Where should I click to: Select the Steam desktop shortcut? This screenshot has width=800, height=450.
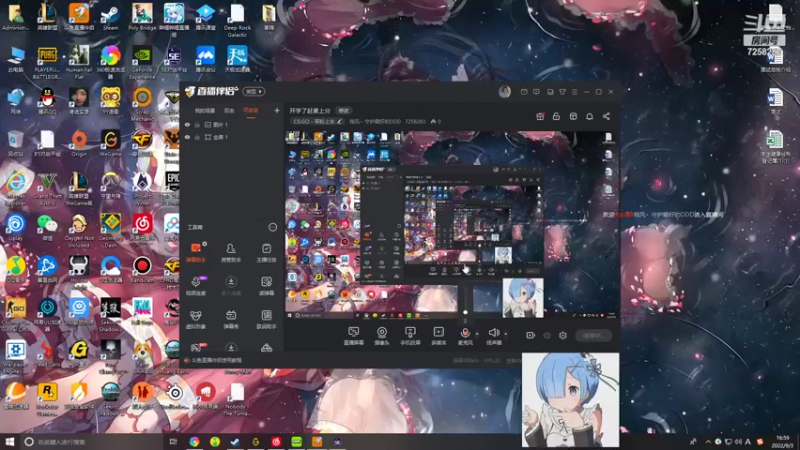(110, 17)
